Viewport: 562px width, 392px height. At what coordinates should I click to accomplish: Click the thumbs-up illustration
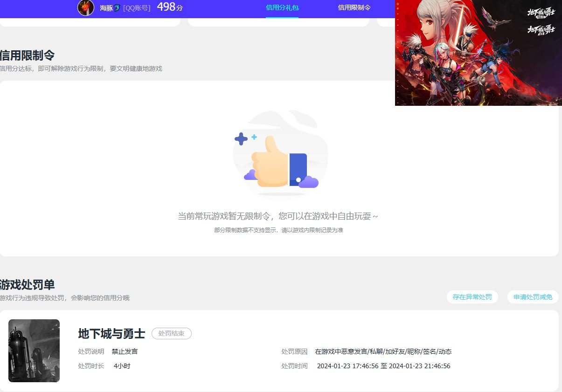pos(280,153)
